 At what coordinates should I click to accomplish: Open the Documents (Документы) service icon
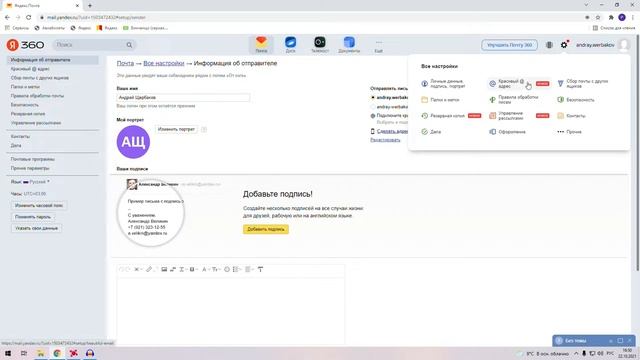(349, 44)
